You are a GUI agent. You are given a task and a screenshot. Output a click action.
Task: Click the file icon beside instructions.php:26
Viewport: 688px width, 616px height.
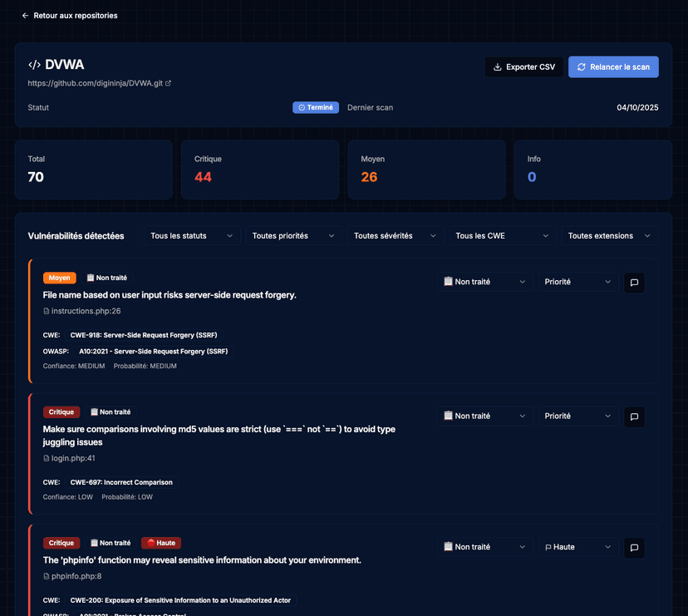point(47,311)
